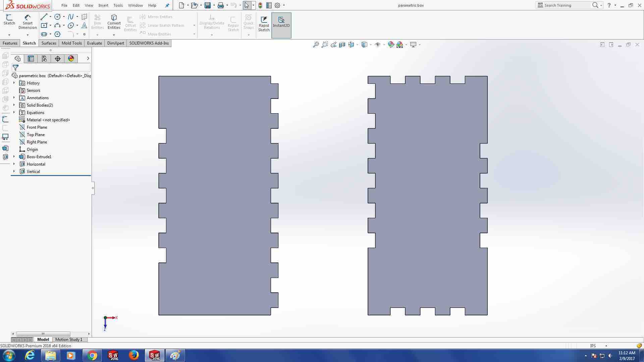This screenshot has height=362, width=644.
Task: Open the Insert menu
Action: pyautogui.click(x=103, y=5)
